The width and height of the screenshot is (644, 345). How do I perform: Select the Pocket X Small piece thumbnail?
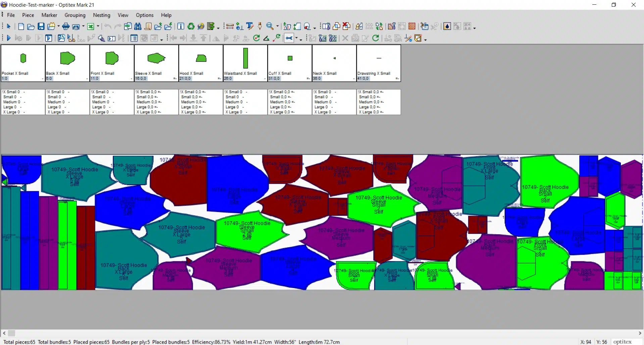tap(23, 63)
